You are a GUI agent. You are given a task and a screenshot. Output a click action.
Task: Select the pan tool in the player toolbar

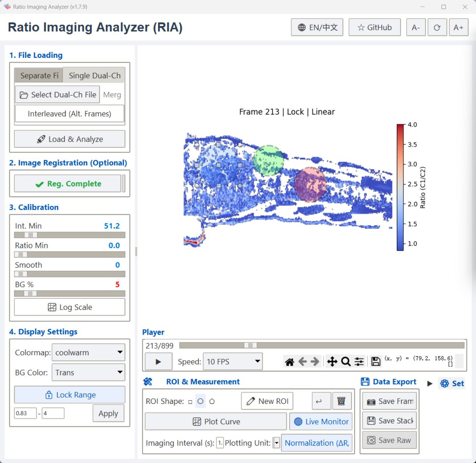[x=331, y=361]
